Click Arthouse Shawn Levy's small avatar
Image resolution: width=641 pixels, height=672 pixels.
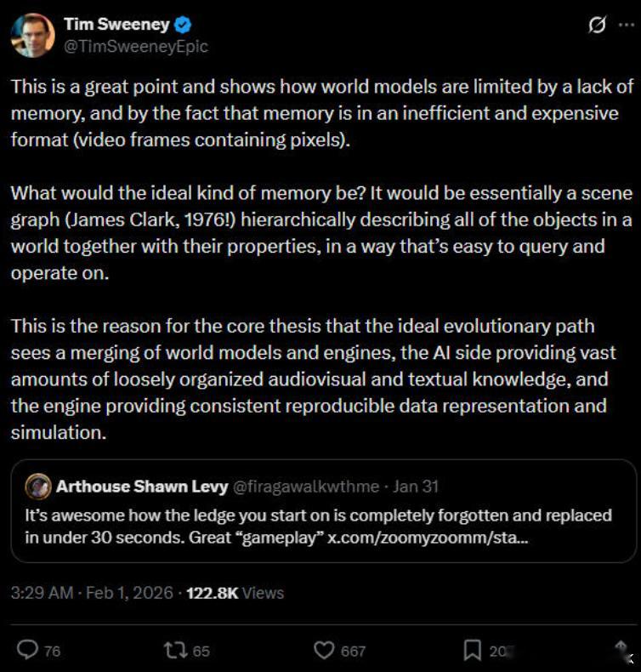pyautogui.click(x=37, y=487)
